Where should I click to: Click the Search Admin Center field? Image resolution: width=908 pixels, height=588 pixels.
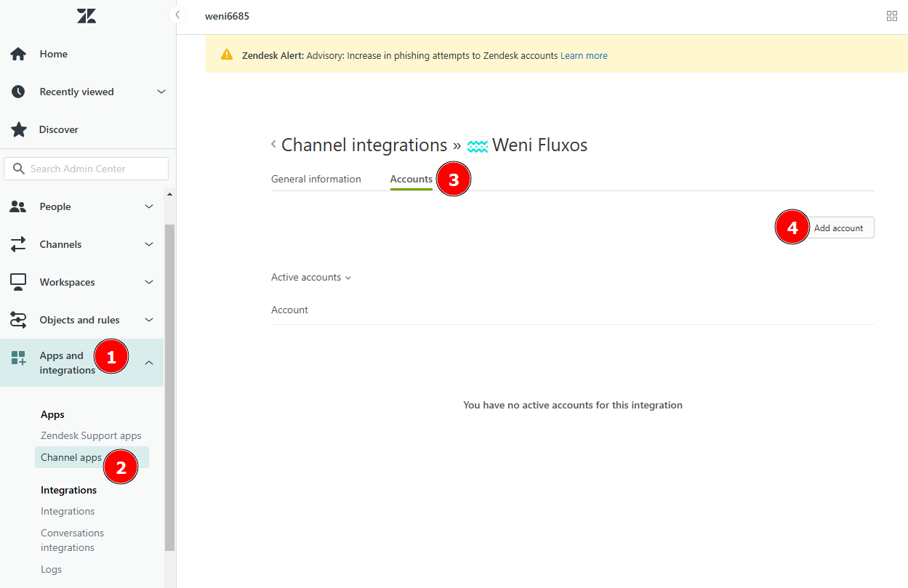[87, 169]
